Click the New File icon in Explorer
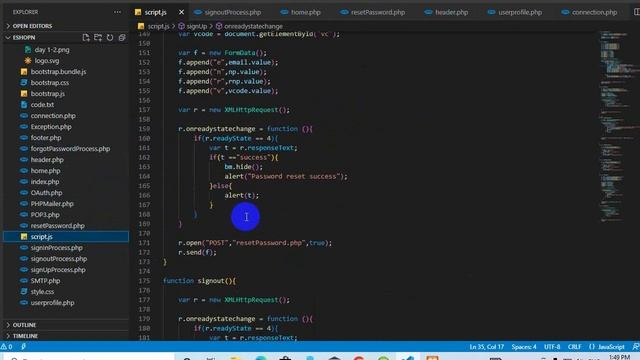This screenshot has height=360, width=640. click(x=86, y=38)
